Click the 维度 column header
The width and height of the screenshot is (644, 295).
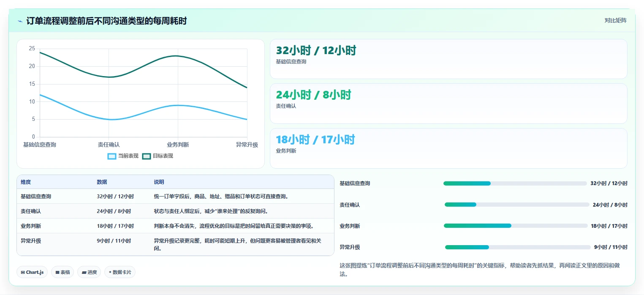26,182
